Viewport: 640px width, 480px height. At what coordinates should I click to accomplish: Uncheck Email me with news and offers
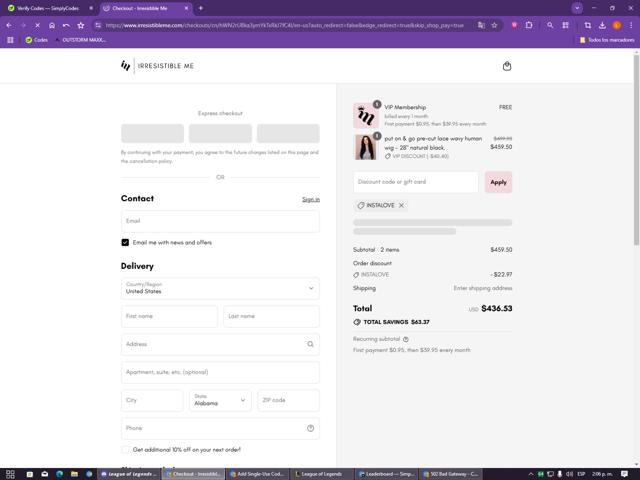125,242
